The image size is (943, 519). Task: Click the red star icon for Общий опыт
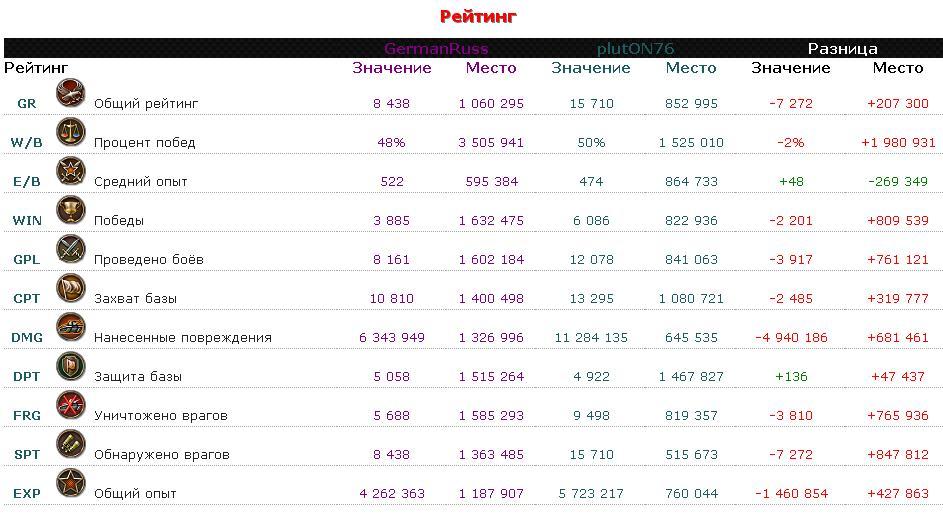coord(70,484)
